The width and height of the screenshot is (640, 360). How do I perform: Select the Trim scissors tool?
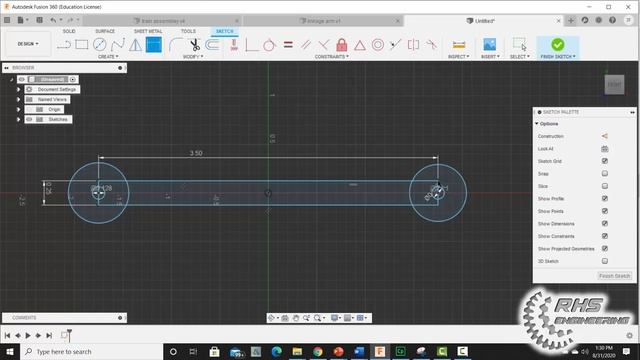195,44
